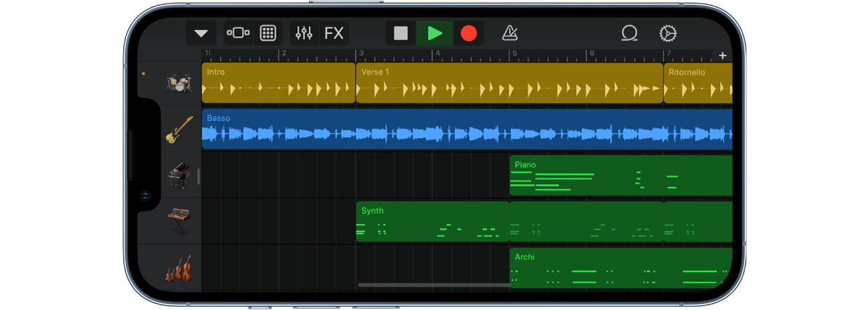Switch to Tracks view button

(238, 33)
